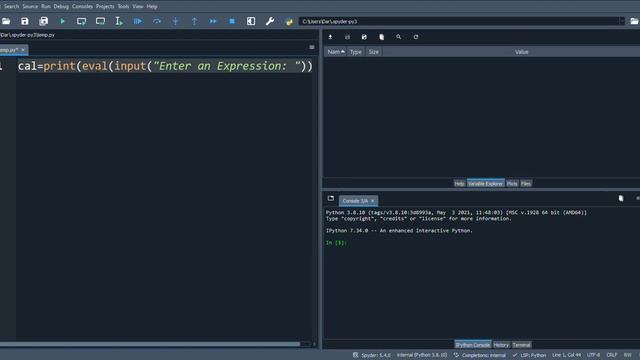
Task: Open the Consoles menu
Action: pos(82,6)
